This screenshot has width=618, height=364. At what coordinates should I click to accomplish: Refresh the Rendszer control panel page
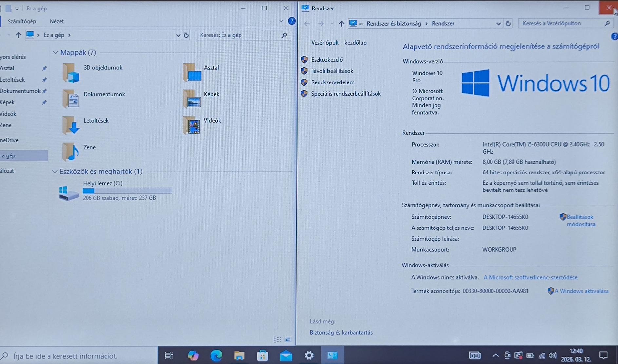(x=508, y=24)
